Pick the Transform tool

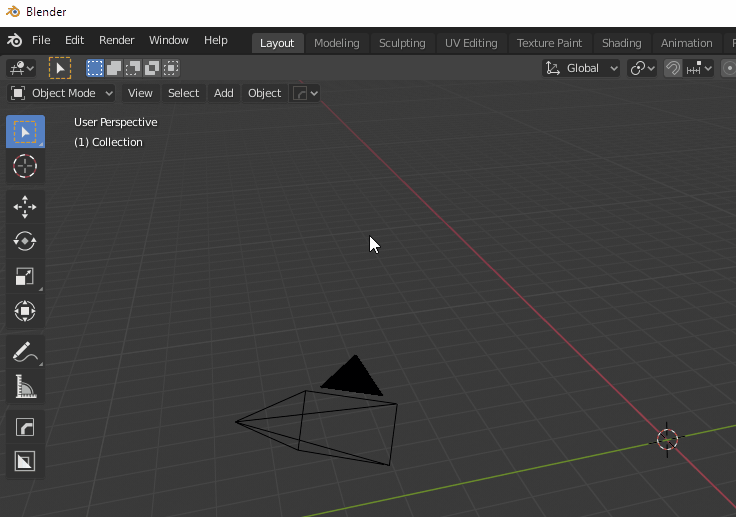tap(25, 312)
